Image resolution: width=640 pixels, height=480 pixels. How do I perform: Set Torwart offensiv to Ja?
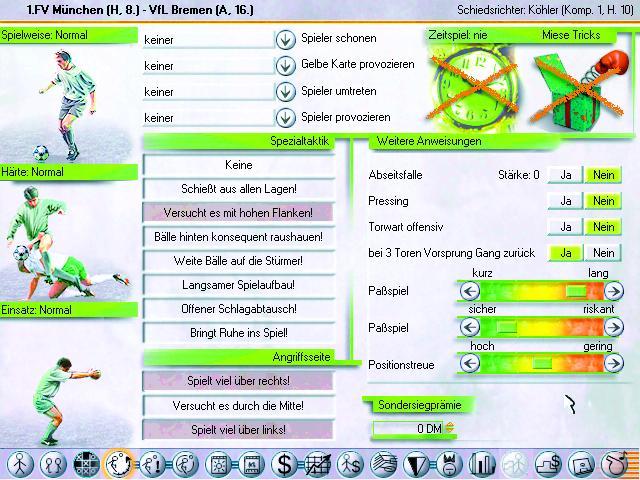pyautogui.click(x=565, y=227)
